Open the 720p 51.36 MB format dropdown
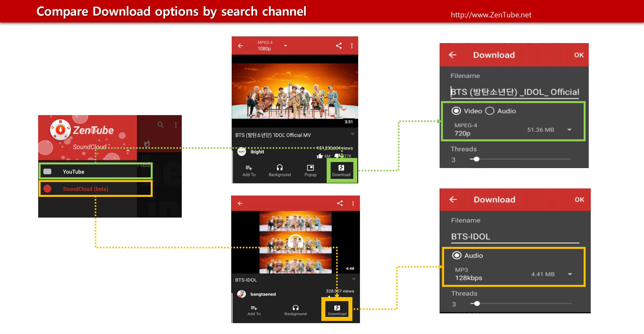The image size is (644, 334). (x=569, y=130)
